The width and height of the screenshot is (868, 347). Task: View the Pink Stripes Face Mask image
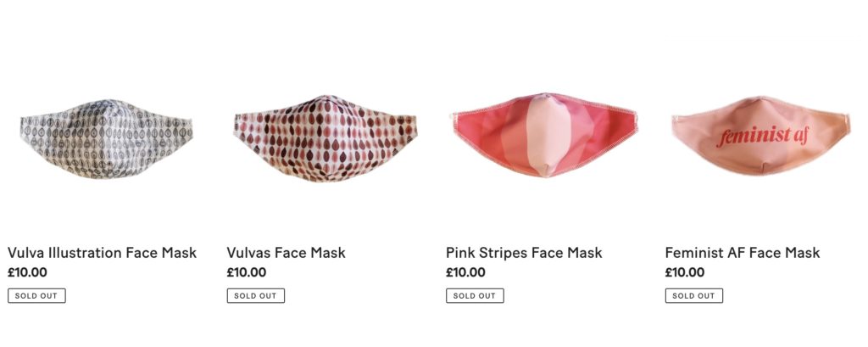[543, 136]
